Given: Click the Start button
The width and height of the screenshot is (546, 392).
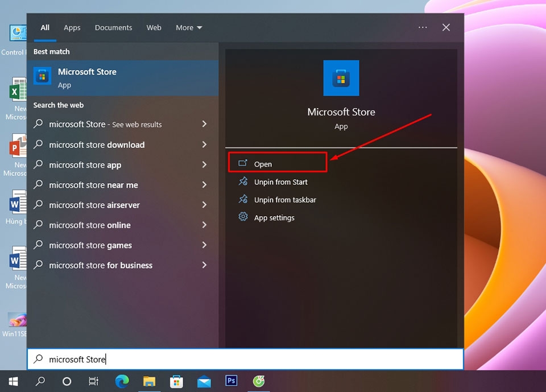Looking at the screenshot, I should coord(13,381).
